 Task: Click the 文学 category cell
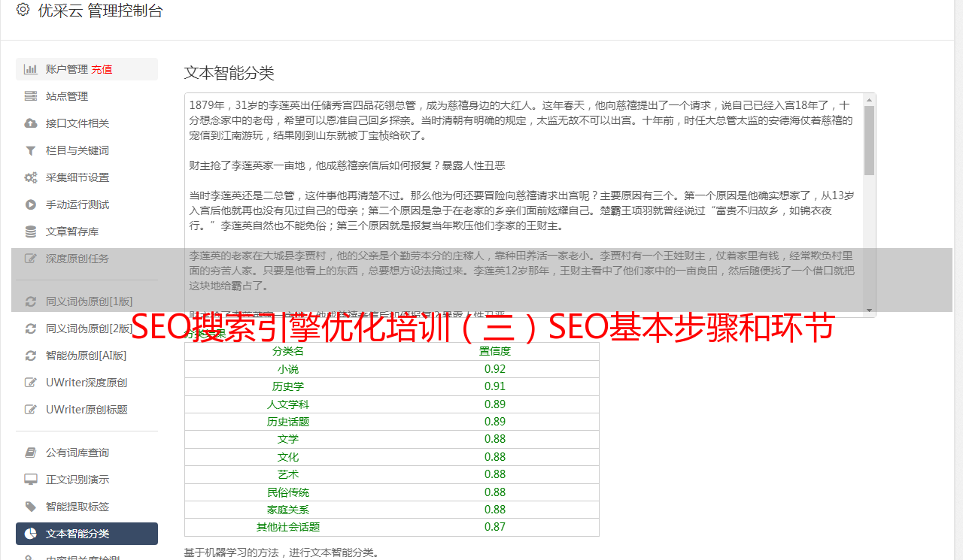[x=288, y=439]
